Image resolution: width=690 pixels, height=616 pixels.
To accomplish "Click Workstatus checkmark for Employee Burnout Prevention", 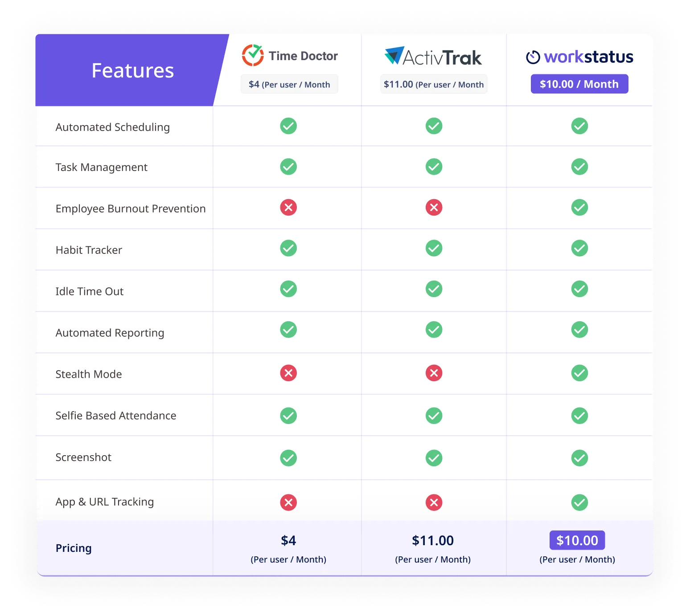I will pyautogui.click(x=579, y=208).
